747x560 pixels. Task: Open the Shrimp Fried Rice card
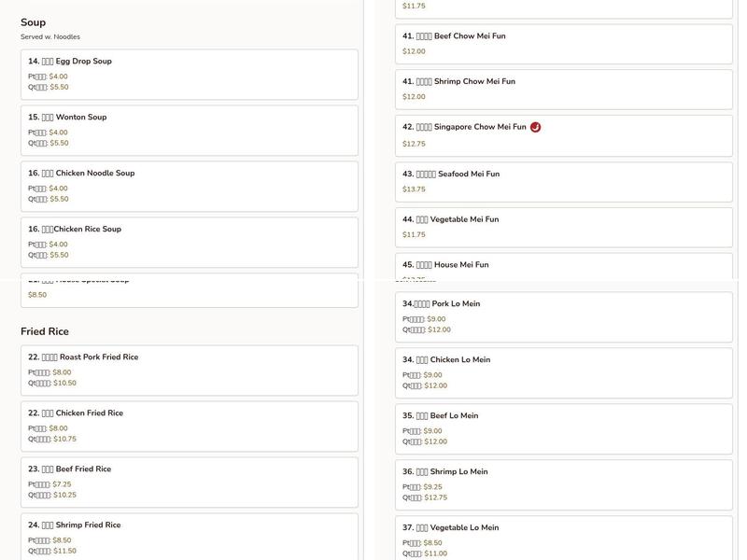coord(189,537)
